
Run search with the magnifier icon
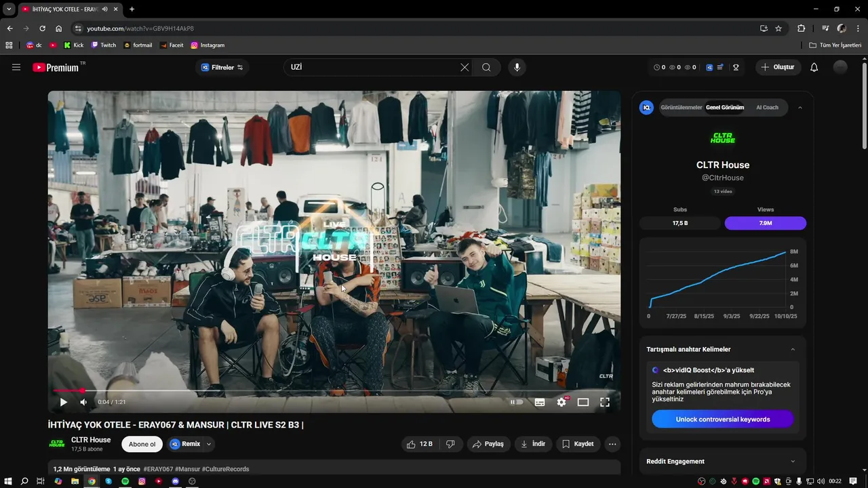(x=486, y=67)
